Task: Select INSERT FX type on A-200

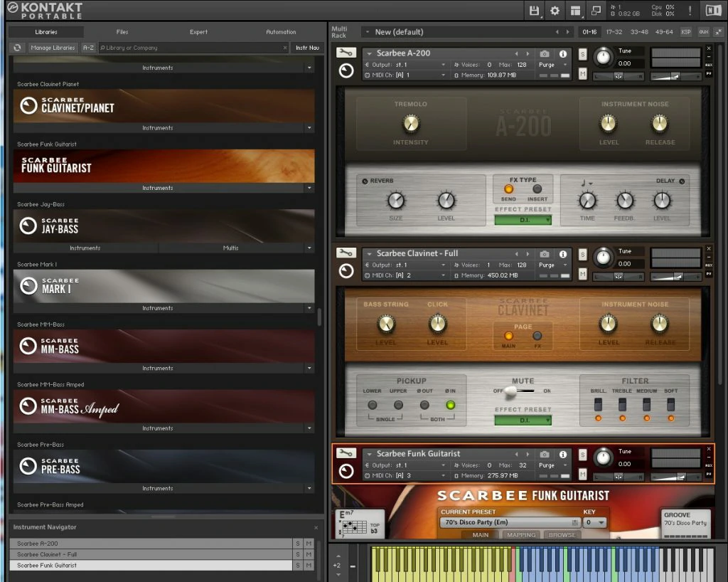Action: pos(537,189)
